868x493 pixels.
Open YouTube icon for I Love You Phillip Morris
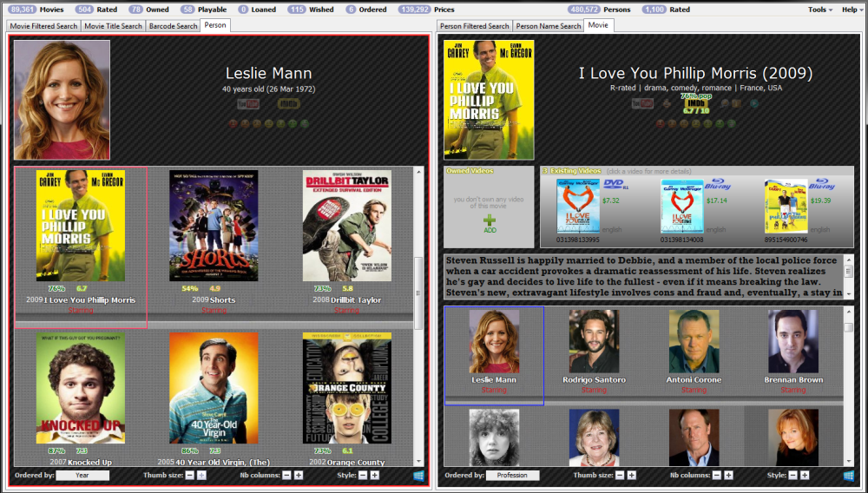(642, 103)
